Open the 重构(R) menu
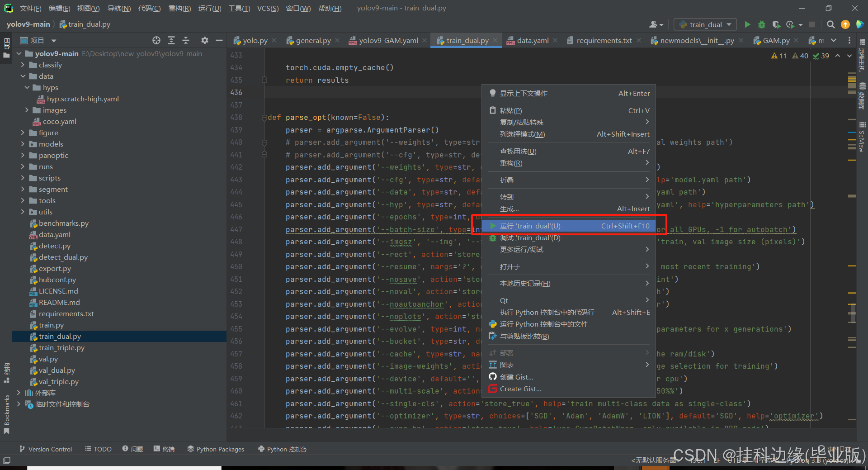 [x=179, y=9]
